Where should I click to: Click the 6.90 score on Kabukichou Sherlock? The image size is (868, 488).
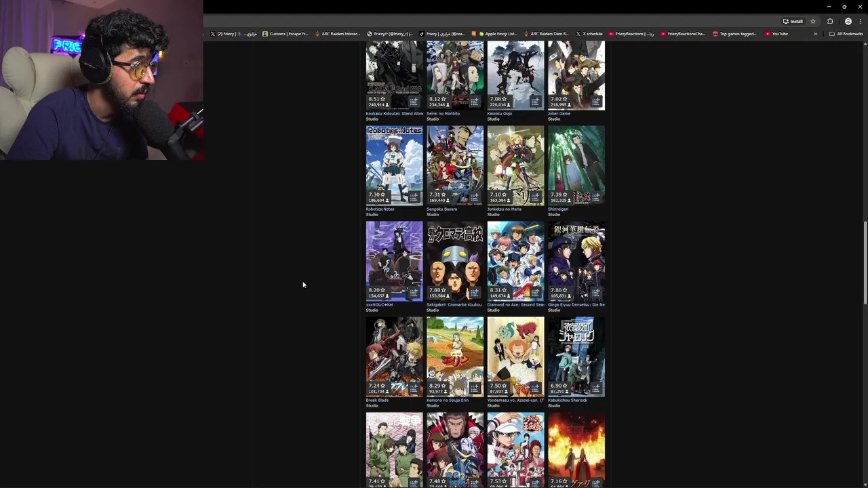[559, 386]
